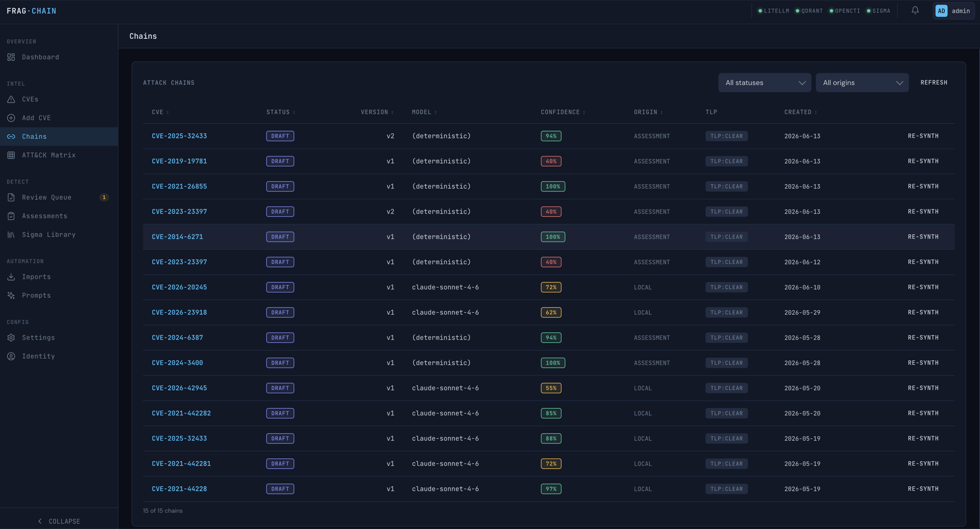Viewport: 980px width, 529px height.
Task: Click the Add CVE plus icon
Action: click(x=11, y=118)
